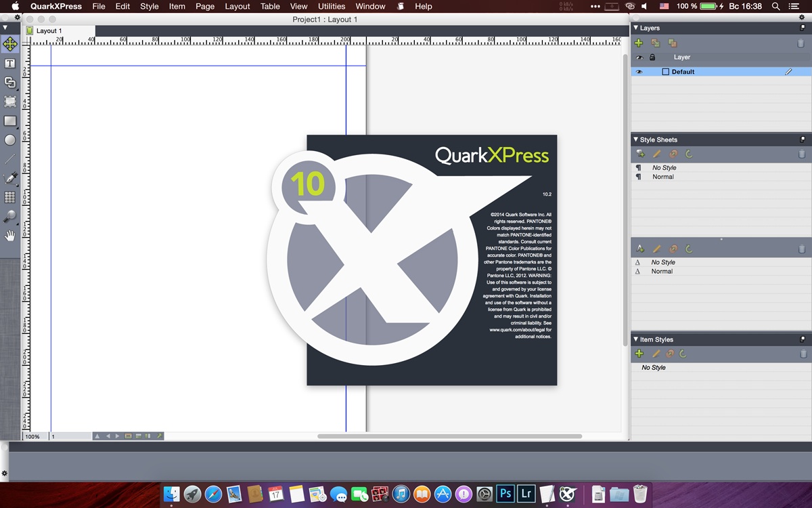Select the Table tool
This screenshot has height=508, width=812.
coord(10,197)
